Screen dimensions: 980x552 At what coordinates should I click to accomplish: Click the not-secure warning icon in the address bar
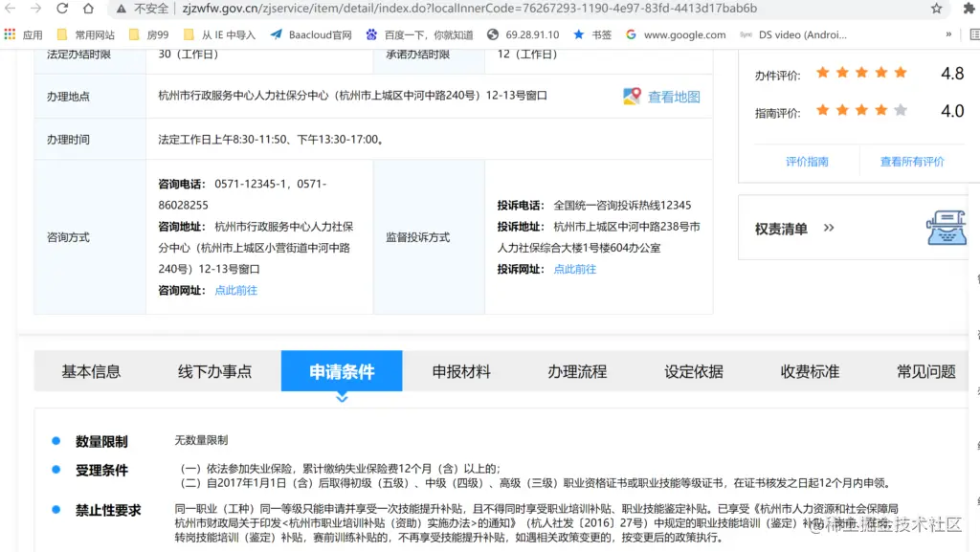pos(121,8)
